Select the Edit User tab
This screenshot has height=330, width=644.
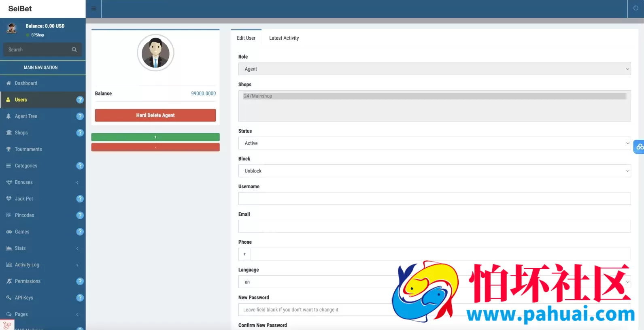(246, 38)
